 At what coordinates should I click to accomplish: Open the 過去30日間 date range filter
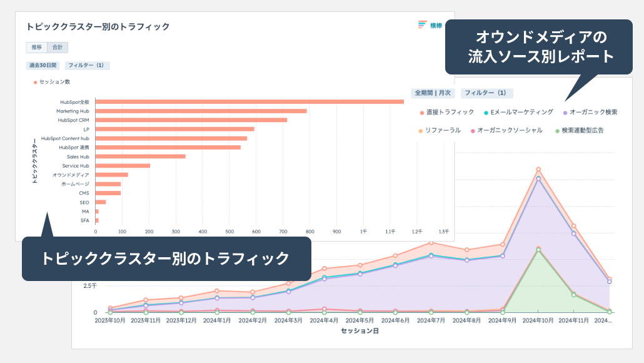pyautogui.click(x=43, y=65)
